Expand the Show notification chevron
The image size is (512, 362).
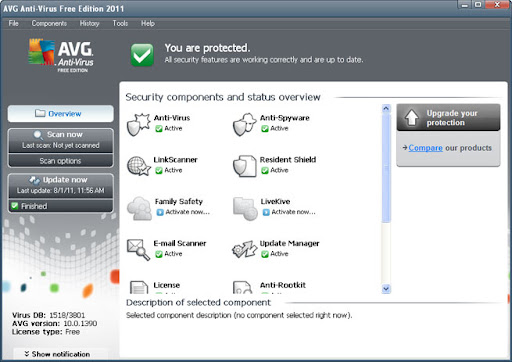(27, 354)
